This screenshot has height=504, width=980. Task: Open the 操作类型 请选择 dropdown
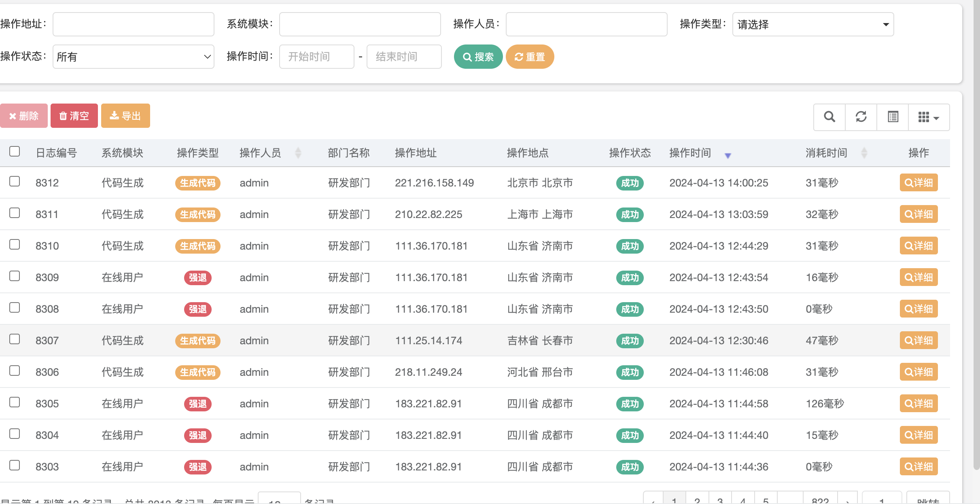point(813,24)
